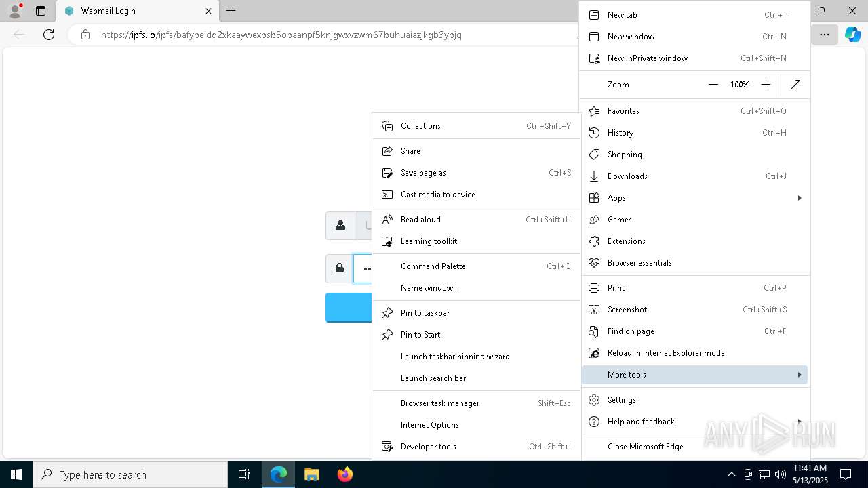Viewport: 868px width, 488px height.
Task: Open a New InPrivate window
Action: (x=695, y=58)
